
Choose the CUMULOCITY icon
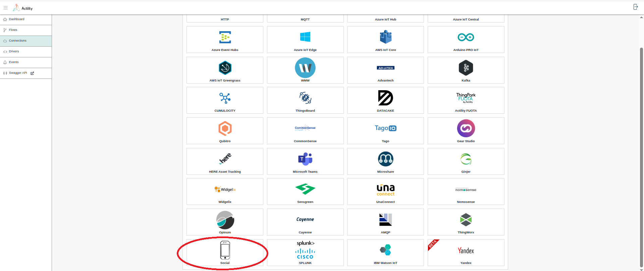point(225,98)
